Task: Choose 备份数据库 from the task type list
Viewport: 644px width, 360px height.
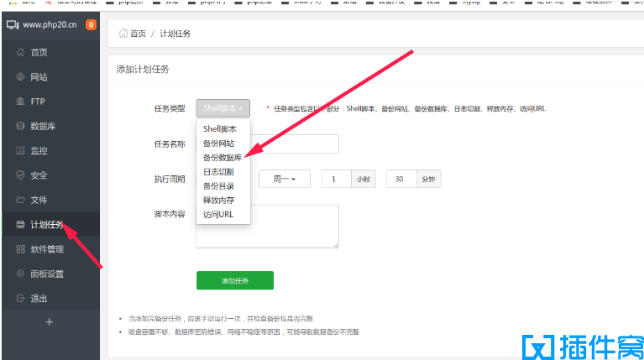Action: click(x=223, y=158)
